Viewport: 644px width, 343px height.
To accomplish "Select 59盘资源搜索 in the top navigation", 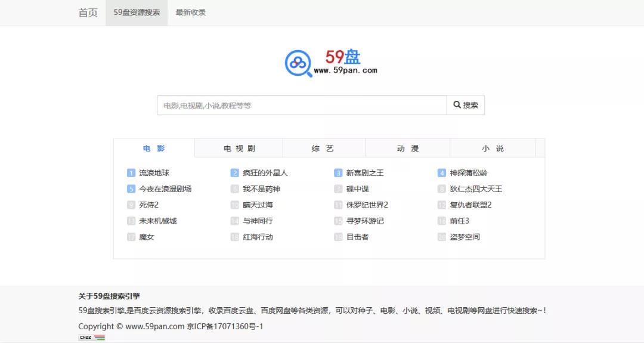I will [x=137, y=13].
